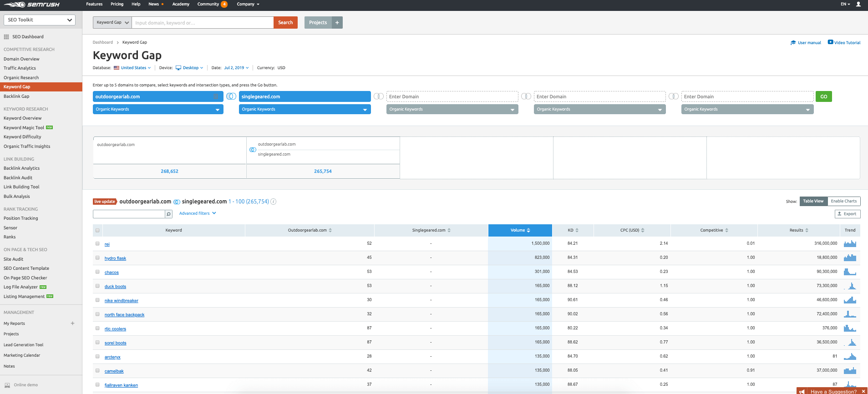Click the plus icon next to Projects
The height and width of the screenshot is (394, 868).
[x=337, y=23]
